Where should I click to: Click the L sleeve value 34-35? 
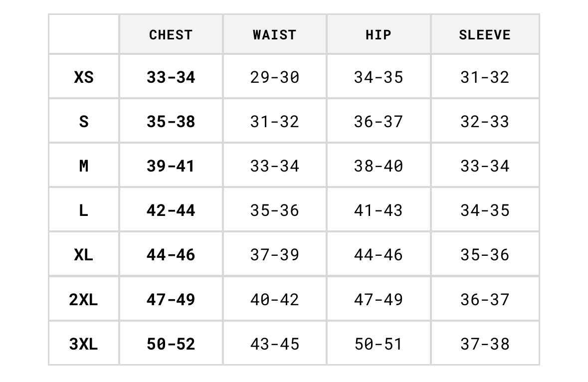coord(485,210)
